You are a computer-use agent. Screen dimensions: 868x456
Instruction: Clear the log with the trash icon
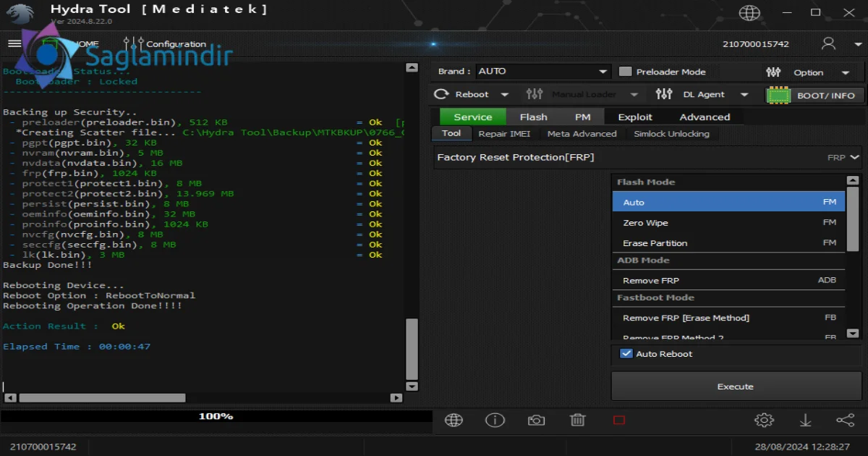tap(577, 420)
